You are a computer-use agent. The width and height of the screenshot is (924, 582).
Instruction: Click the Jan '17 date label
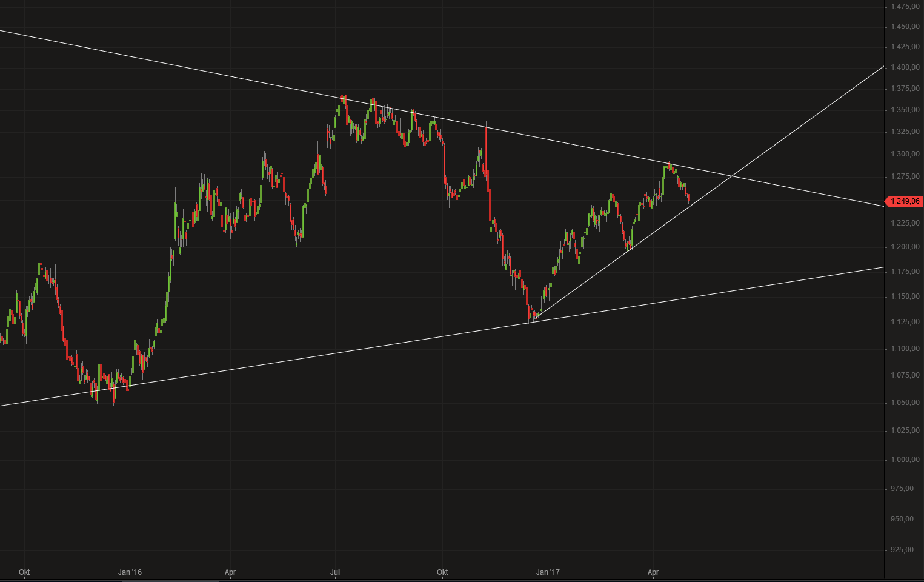(548, 572)
